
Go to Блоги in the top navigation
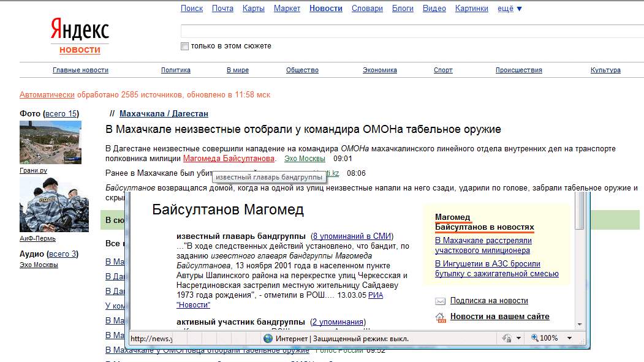[x=403, y=9]
